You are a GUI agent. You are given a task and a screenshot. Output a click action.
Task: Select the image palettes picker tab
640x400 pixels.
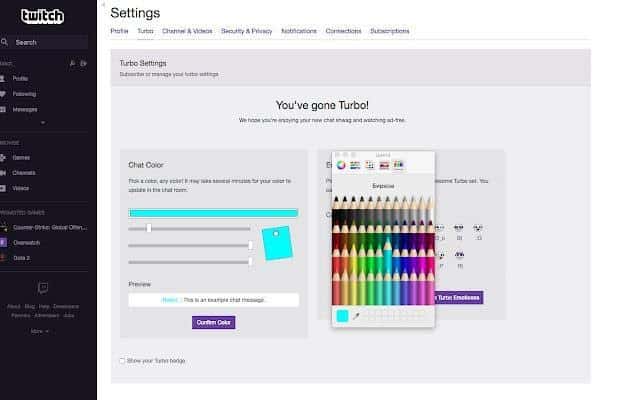coord(384,165)
